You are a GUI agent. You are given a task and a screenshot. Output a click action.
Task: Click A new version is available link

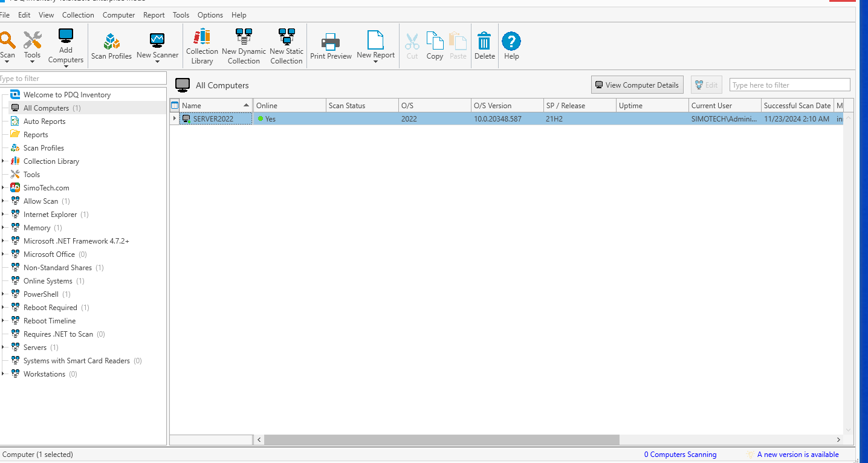(x=798, y=455)
